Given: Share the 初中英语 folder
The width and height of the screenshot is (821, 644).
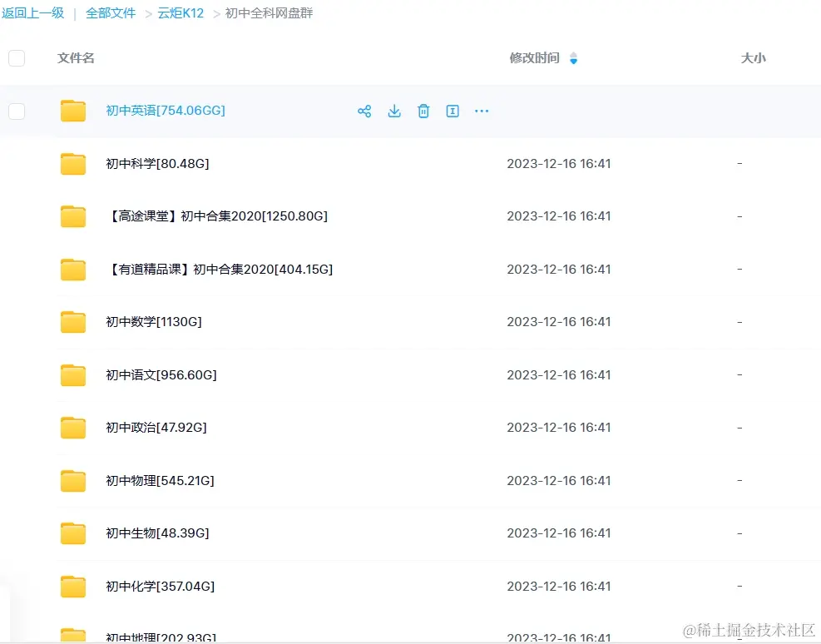Looking at the screenshot, I should pyautogui.click(x=364, y=111).
